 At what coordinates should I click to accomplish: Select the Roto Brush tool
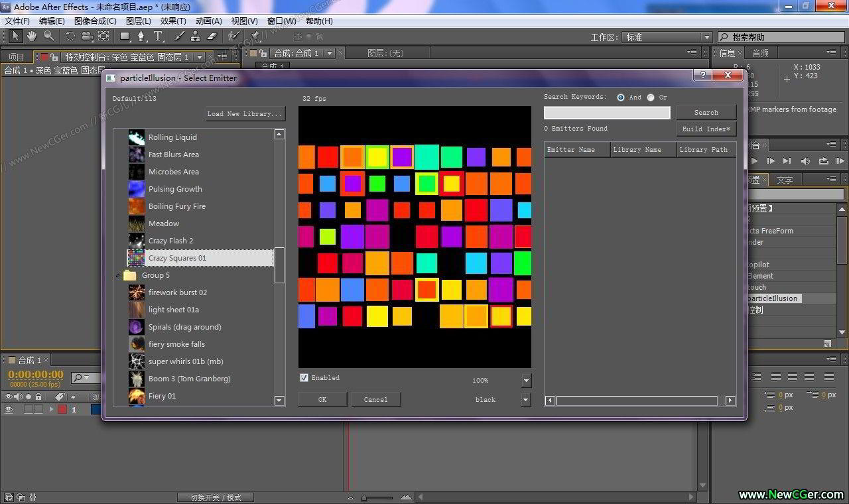pyautogui.click(x=233, y=36)
